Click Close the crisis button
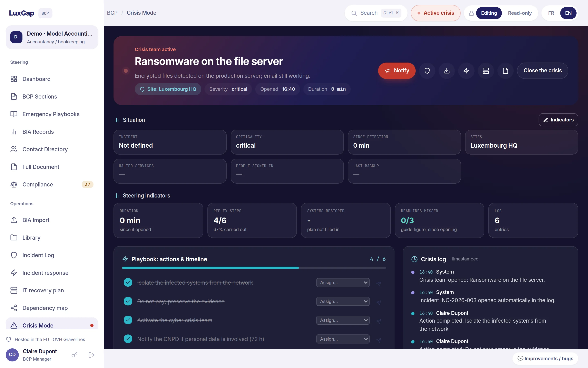The height and width of the screenshot is (368, 588). click(542, 71)
